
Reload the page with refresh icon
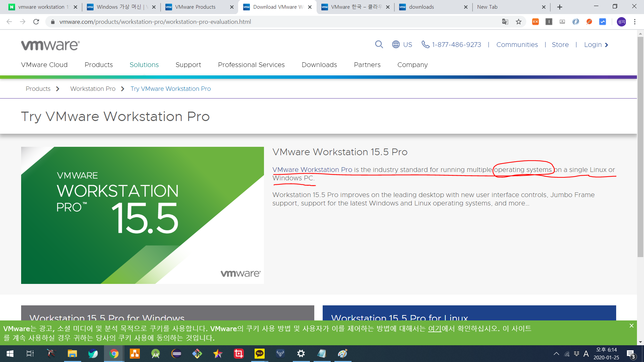coord(36,22)
